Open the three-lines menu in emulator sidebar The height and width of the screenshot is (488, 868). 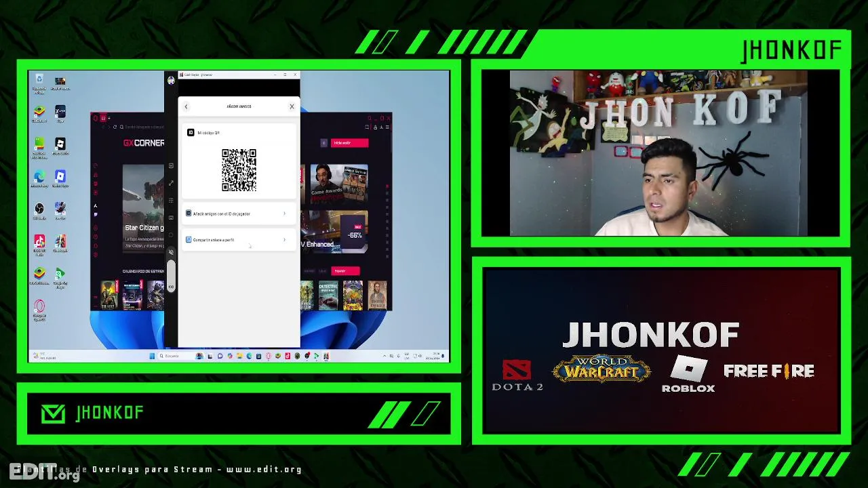coord(171,201)
